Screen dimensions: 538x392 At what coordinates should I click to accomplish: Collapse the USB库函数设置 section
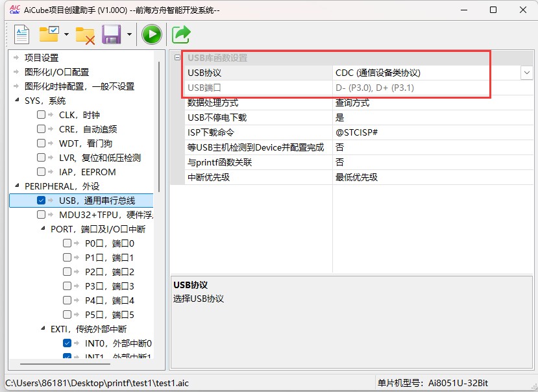177,58
